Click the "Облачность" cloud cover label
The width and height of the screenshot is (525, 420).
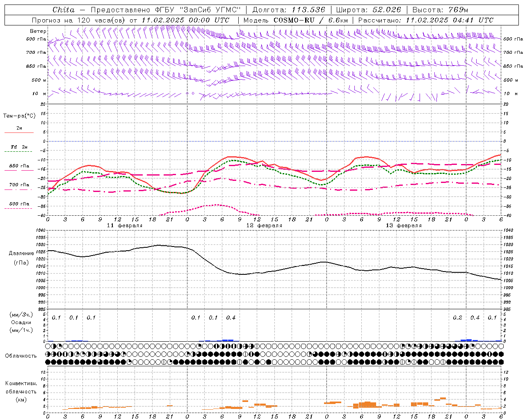(21, 356)
